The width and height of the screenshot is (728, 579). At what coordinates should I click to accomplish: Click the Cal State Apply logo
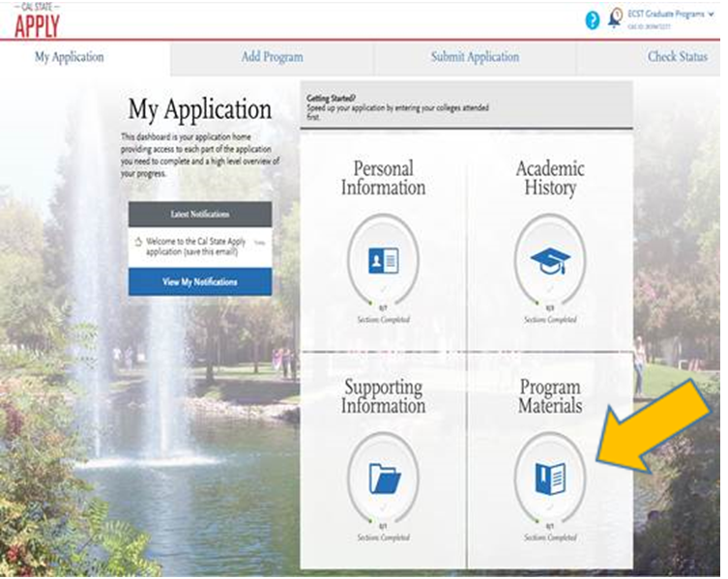click(x=37, y=20)
